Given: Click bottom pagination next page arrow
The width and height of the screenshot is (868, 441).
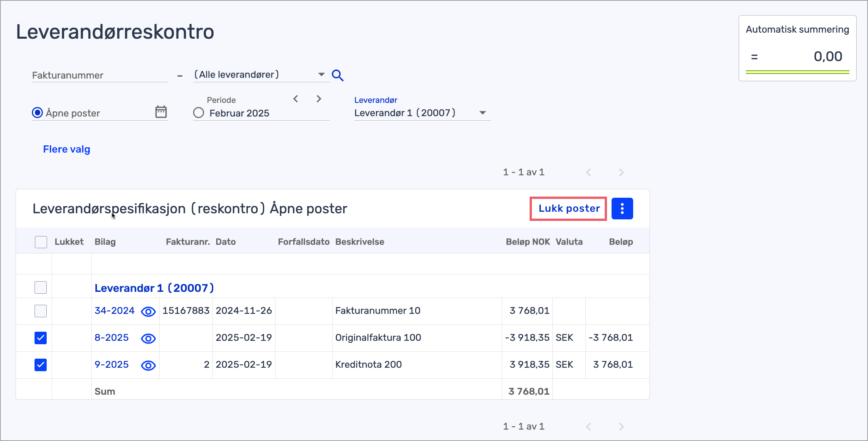Looking at the screenshot, I should 621,427.
